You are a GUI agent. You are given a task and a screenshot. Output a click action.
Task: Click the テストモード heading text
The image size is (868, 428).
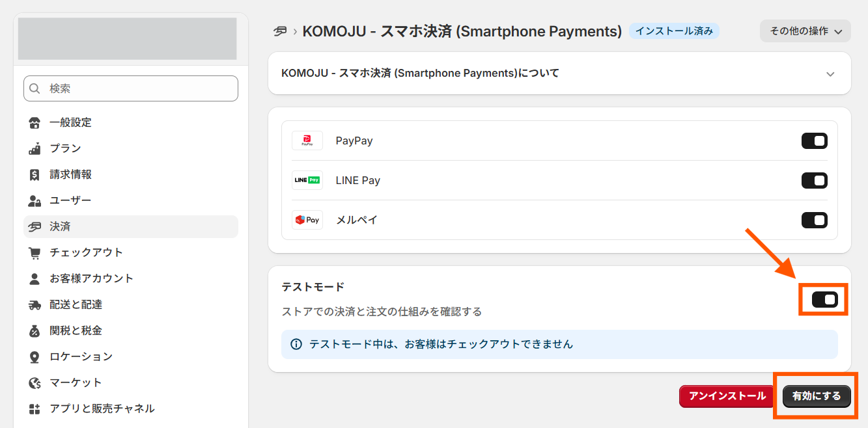pyautogui.click(x=313, y=287)
